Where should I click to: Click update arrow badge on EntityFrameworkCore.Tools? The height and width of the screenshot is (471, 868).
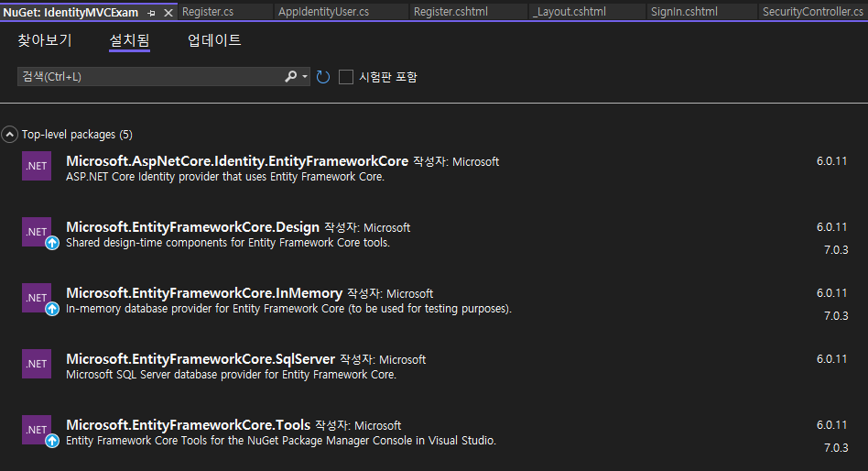[52, 441]
